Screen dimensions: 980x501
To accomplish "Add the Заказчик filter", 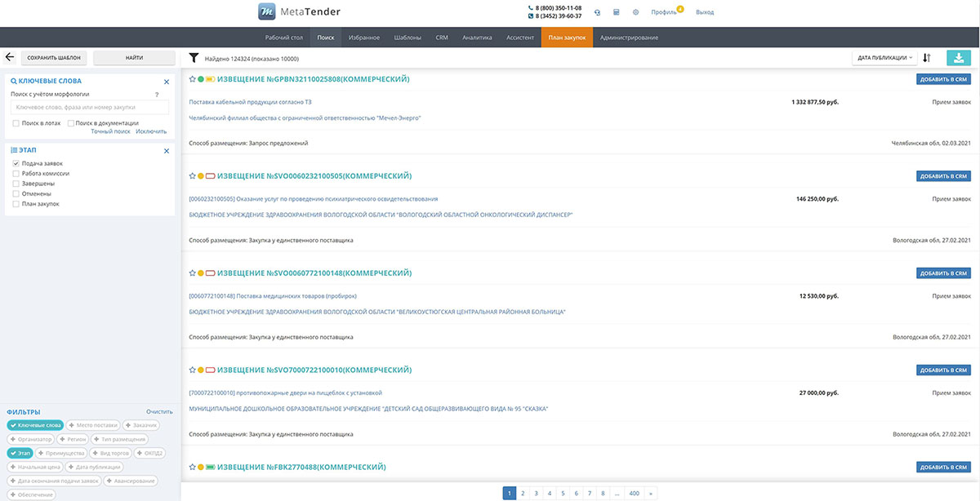I will (140, 425).
